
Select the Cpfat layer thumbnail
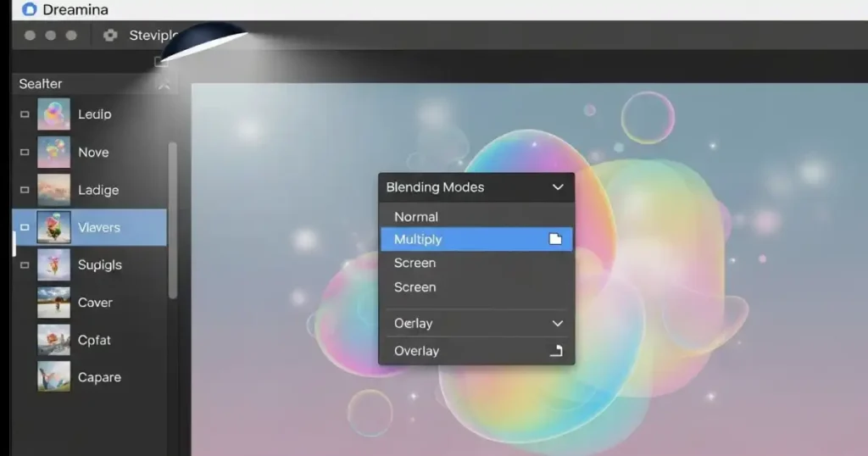53,340
